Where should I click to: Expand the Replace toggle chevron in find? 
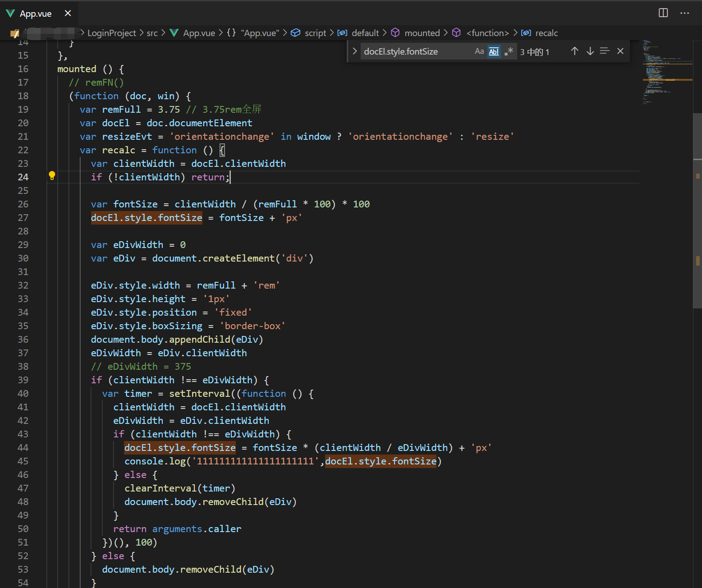[x=355, y=51]
